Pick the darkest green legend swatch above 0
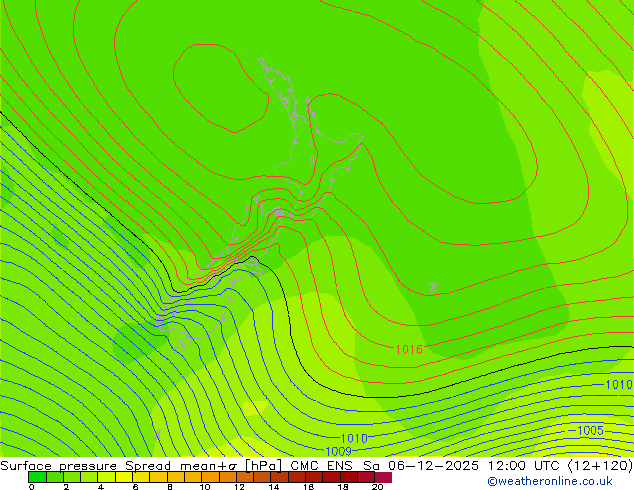Image resolution: width=634 pixels, height=490 pixels. coord(37,477)
